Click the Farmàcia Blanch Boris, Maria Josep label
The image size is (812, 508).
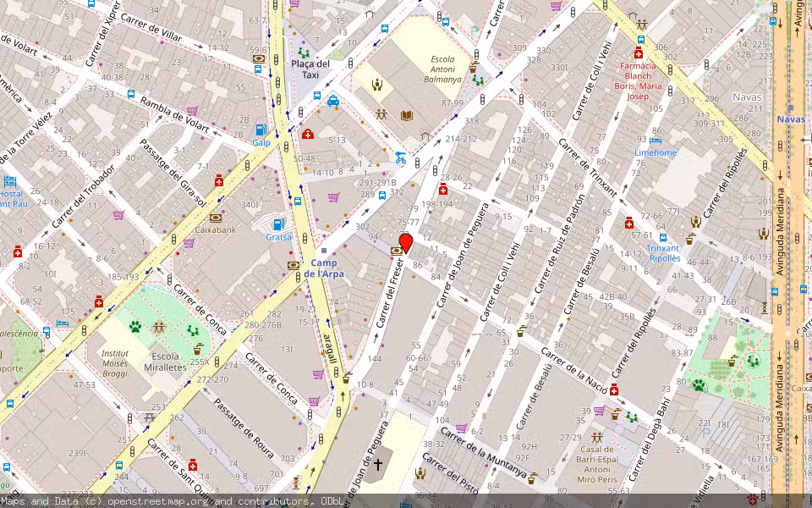tap(638, 81)
